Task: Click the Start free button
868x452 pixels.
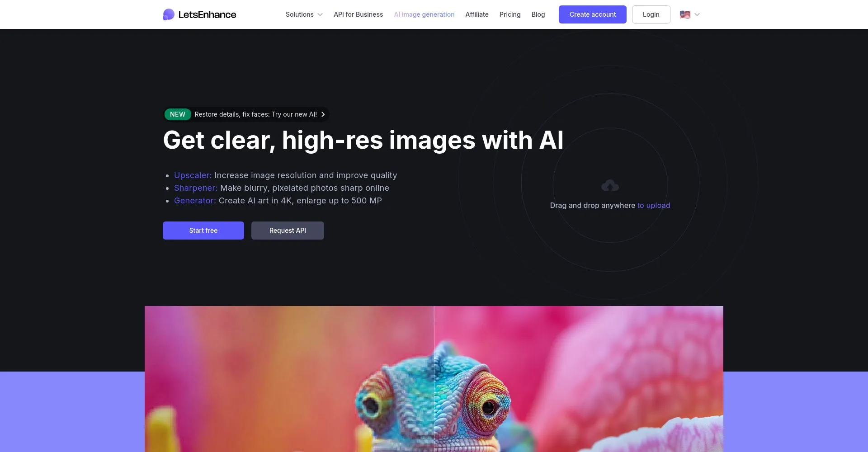Action: click(203, 231)
